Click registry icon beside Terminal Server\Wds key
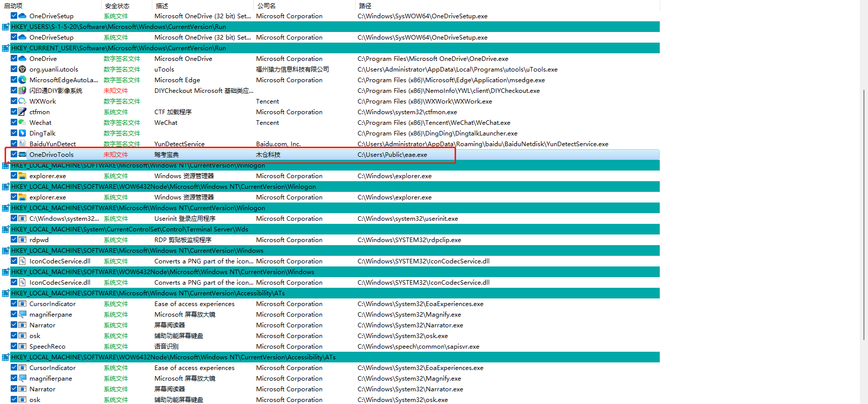Viewport: 868px width, 404px height. point(6,229)
